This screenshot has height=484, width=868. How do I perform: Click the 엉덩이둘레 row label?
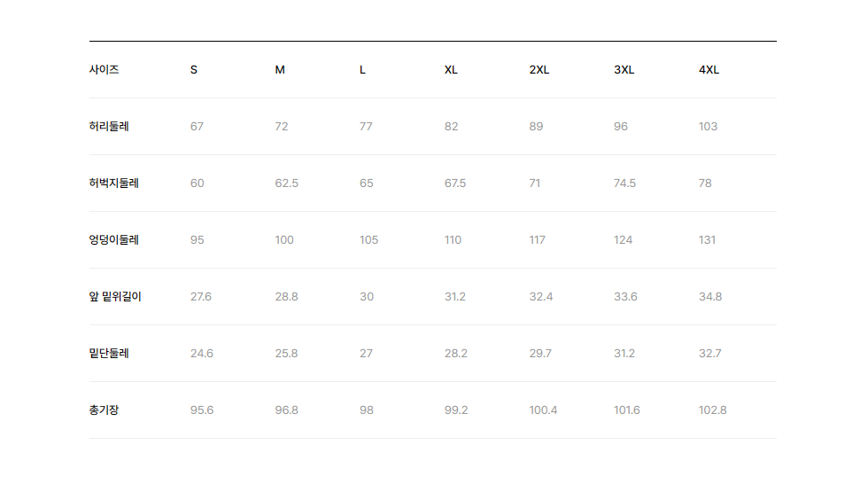click(114, 240)
